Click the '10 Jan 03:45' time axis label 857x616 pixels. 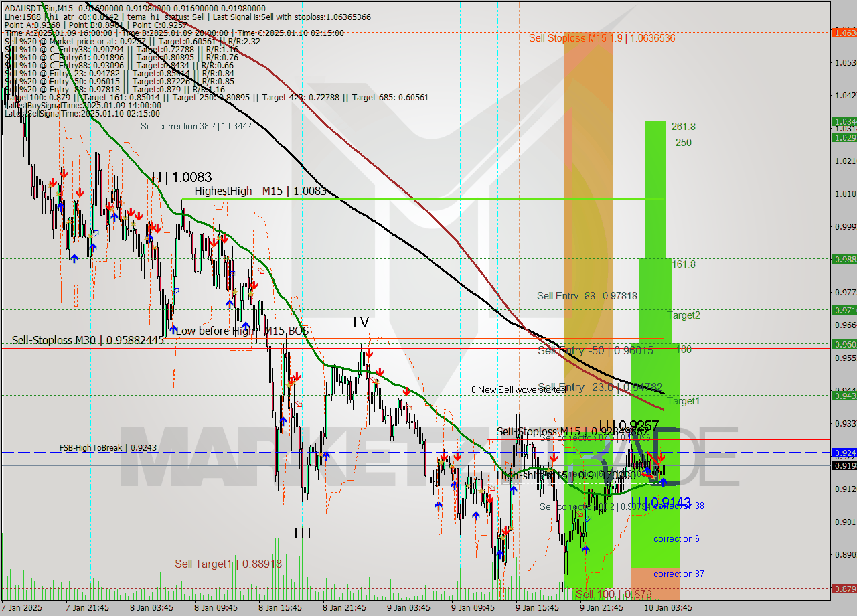click(x=670, y=608)
